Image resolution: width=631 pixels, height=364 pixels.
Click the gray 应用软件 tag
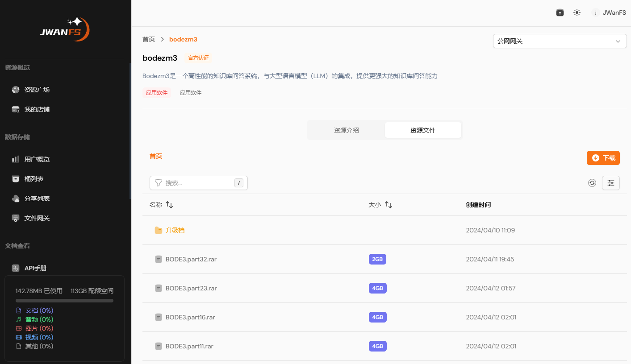point(191,93)
